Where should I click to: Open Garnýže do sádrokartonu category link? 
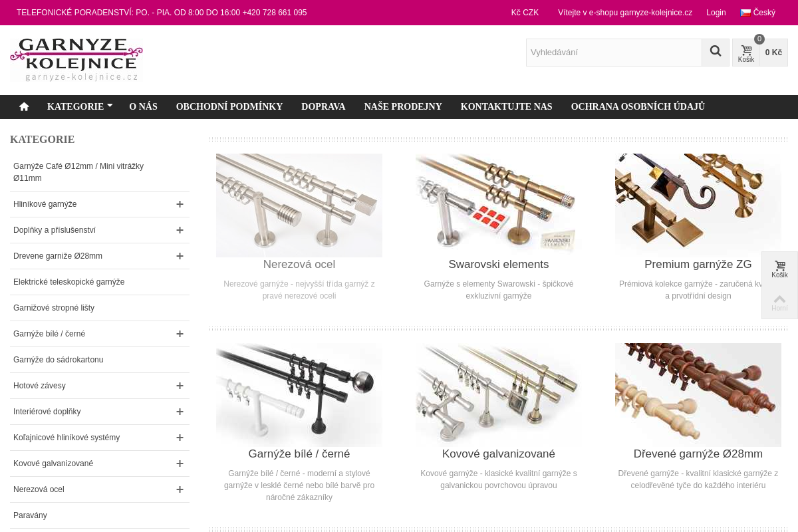[59, 360]
